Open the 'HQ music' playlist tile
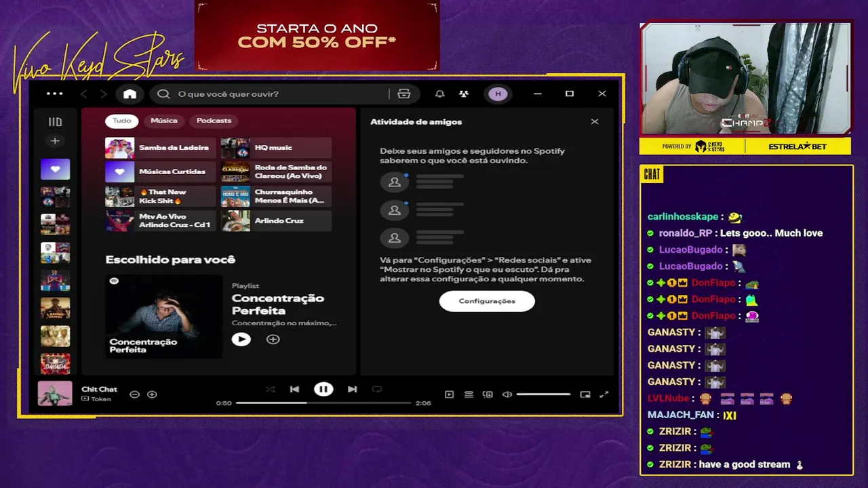The height and width of the screenshot is (488, 868). point(276,148)
